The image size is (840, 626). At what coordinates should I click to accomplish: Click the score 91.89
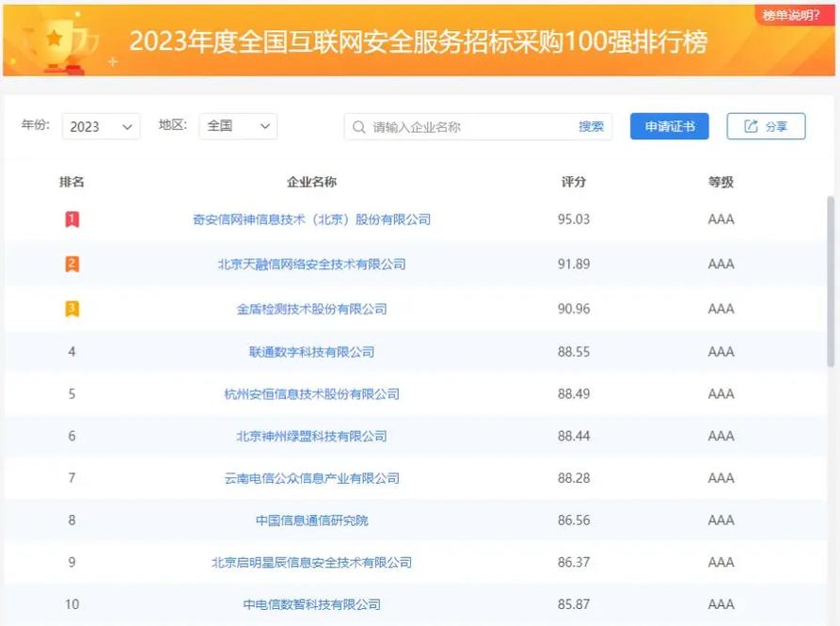point(574,265)
